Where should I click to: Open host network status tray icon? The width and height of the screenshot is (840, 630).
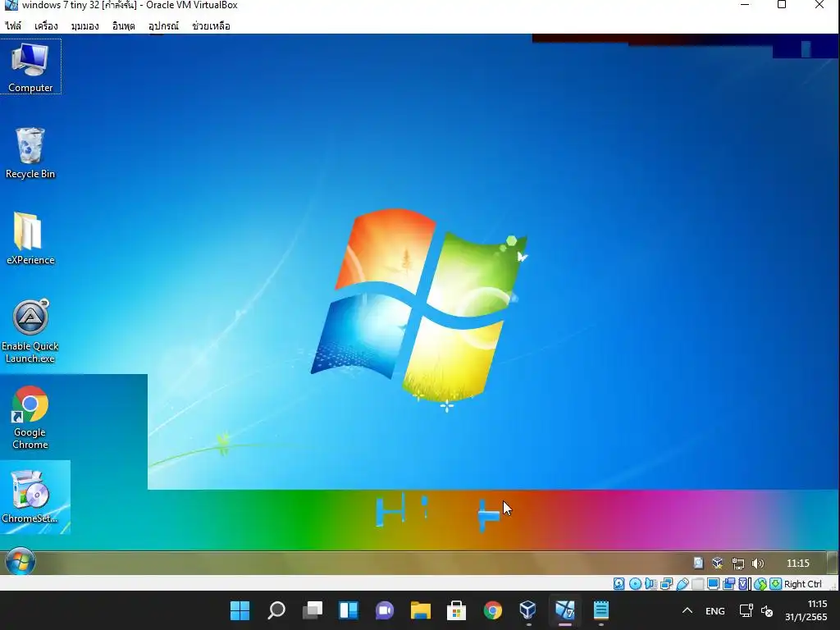[746, 610]
